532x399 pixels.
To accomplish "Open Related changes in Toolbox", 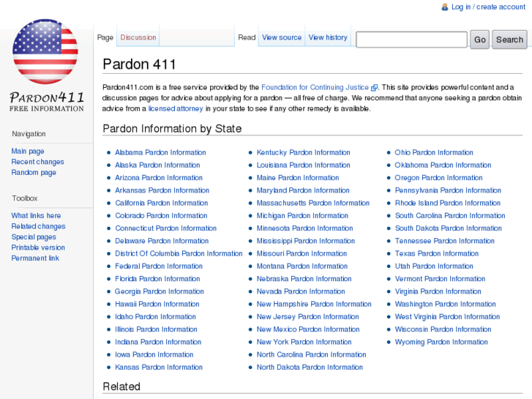I will point(38,226).
